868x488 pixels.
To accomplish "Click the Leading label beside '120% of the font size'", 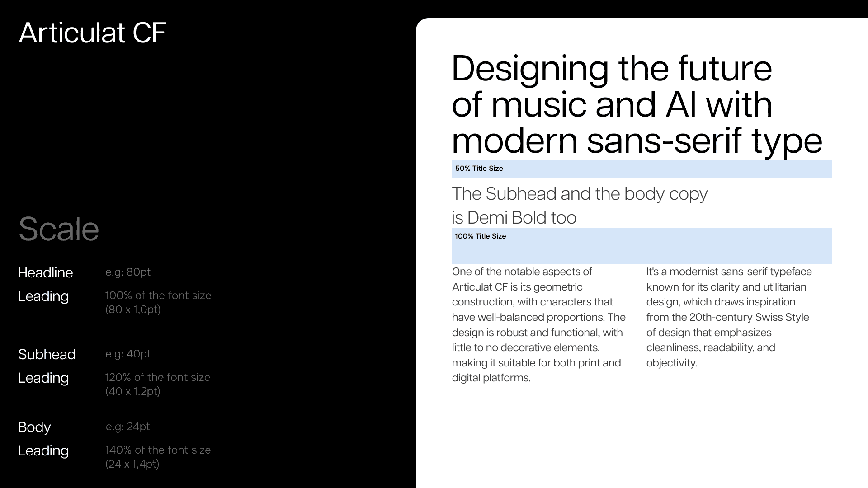I will tap(43, 378).
